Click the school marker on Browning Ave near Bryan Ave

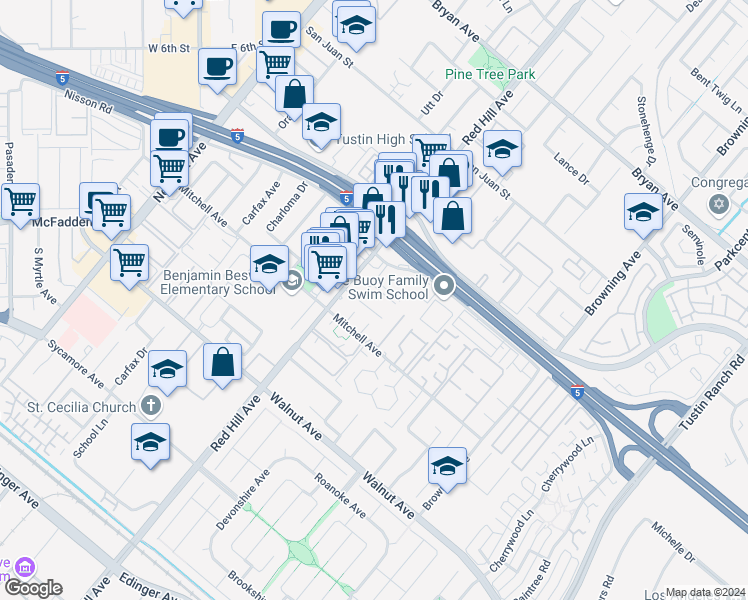point(643,215)
